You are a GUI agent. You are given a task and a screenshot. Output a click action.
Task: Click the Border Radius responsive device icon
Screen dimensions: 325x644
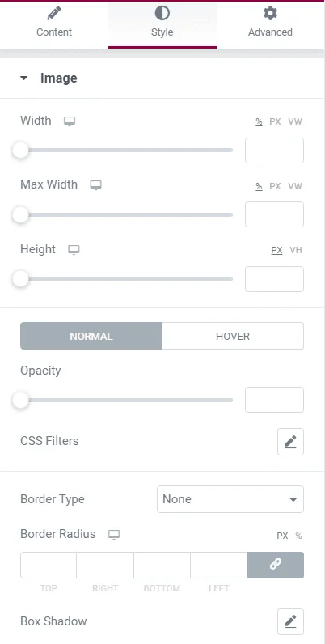coord(114,534)
